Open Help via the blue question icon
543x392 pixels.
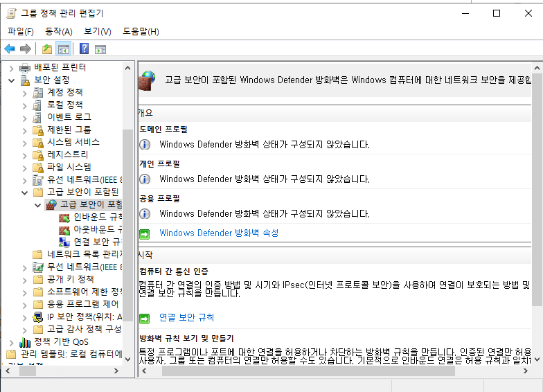click(x=84, y=48)
